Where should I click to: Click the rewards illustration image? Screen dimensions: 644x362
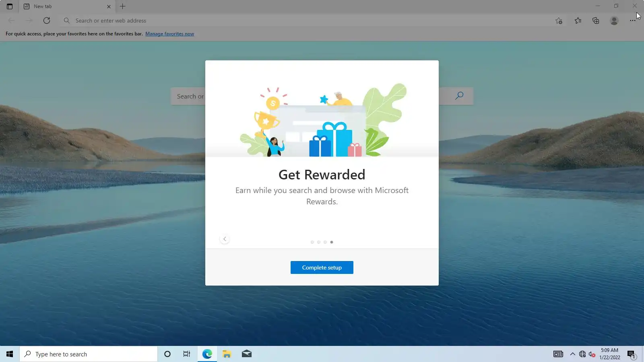point(323,120)
